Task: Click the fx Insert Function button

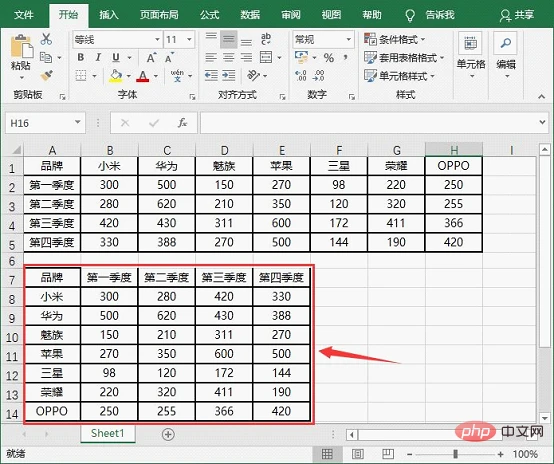Action: (182, 123)
